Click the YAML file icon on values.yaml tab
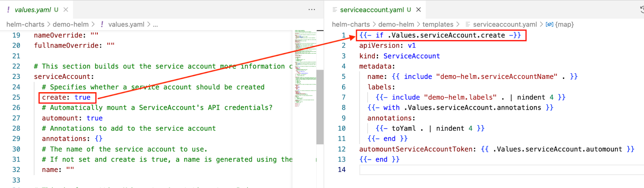 [8, 10]
